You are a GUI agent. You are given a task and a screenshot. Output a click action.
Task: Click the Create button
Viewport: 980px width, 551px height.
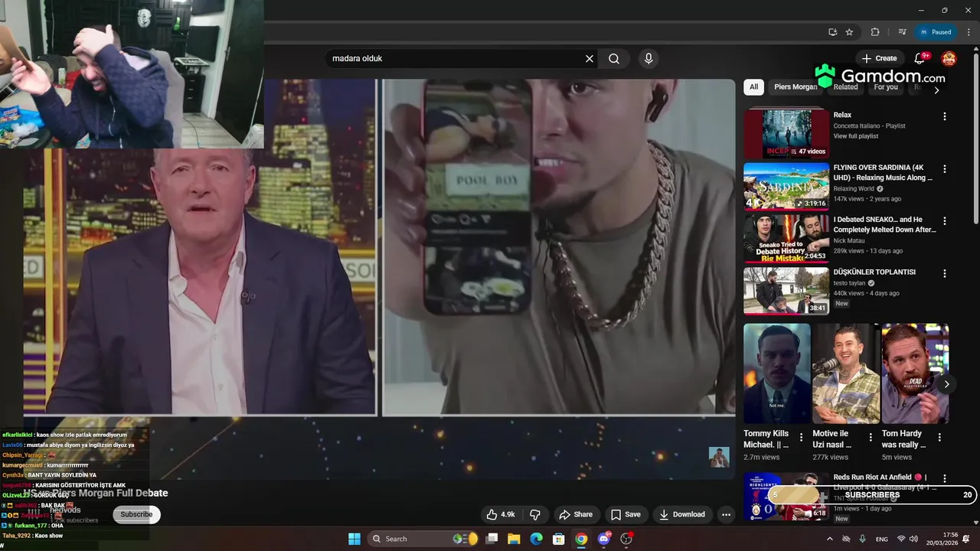(x=879, y=58)
